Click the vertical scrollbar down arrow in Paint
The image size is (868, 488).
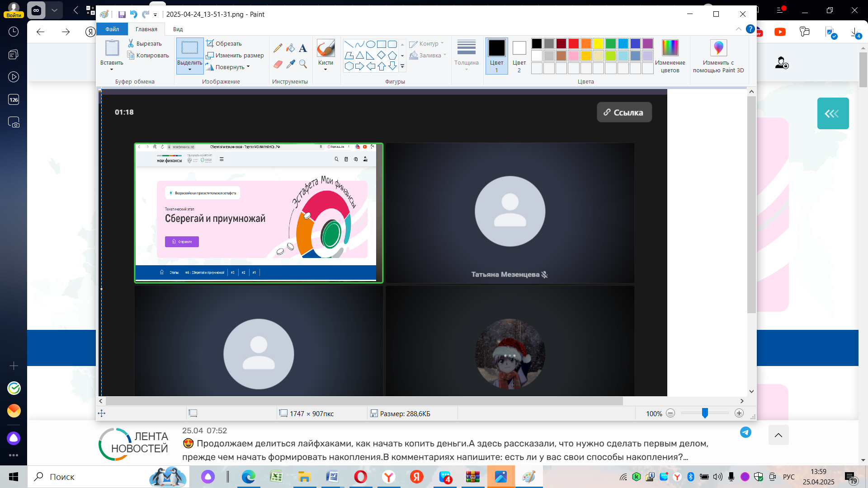[x=751, y=391]
